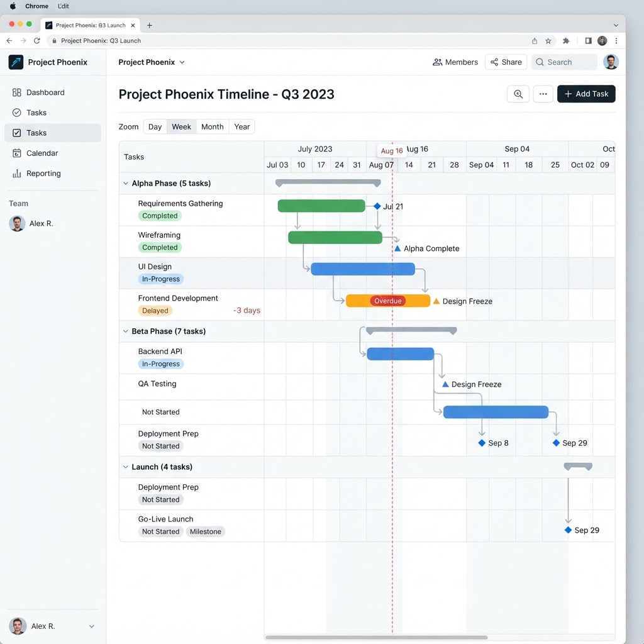Click the Oct 02 week column header
Image resolution: width=644 pixels, height=644 pixels.
[582, 165]
